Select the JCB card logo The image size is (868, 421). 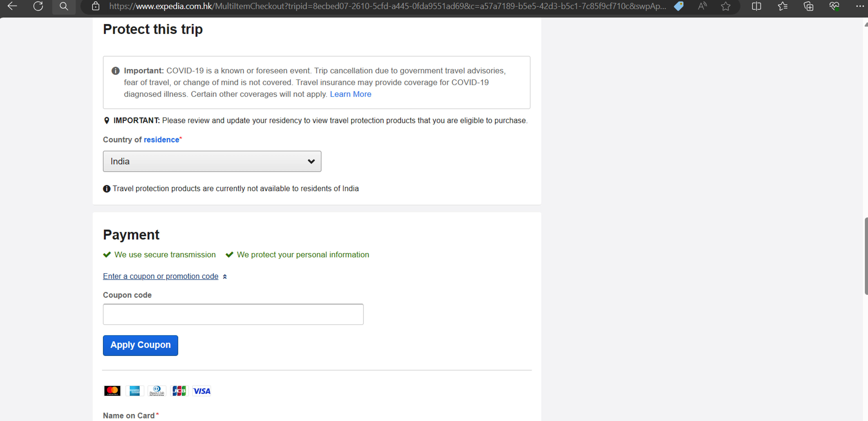179,391
